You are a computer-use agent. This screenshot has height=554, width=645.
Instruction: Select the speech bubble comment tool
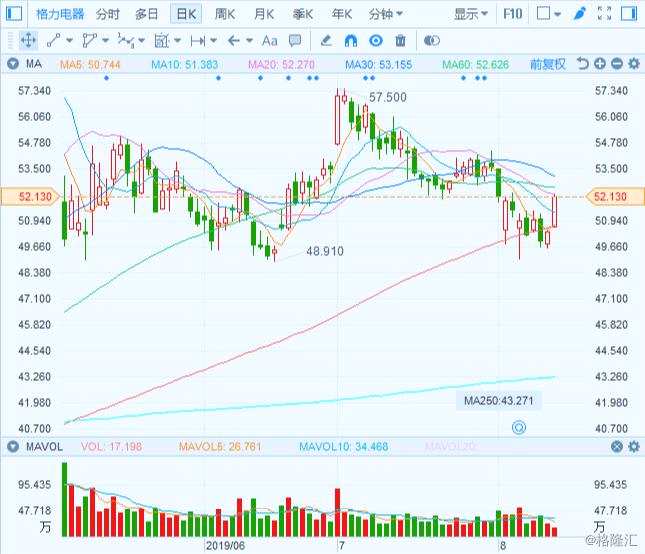pos(295,41)
